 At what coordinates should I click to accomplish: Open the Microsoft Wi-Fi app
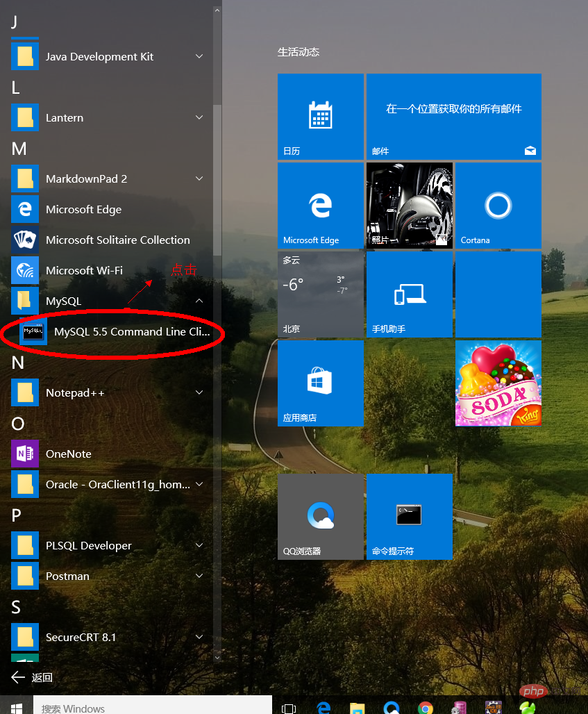(108, 270)
